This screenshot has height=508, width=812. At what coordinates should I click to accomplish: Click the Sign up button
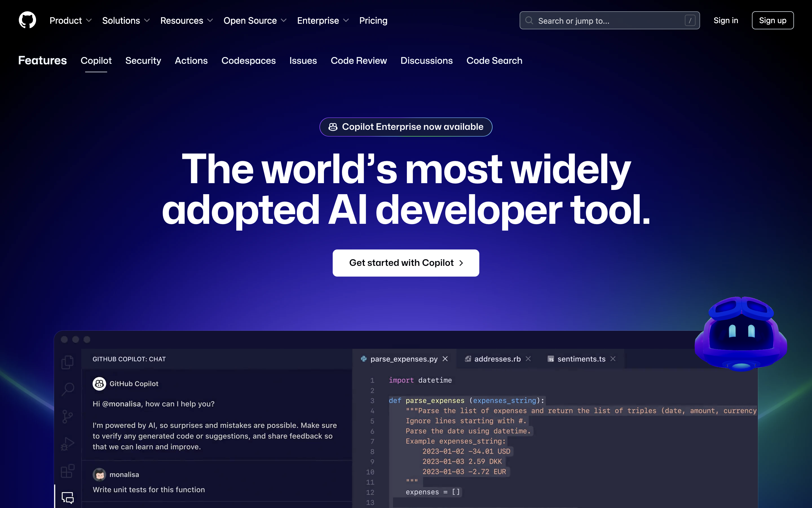coord(773,21)
